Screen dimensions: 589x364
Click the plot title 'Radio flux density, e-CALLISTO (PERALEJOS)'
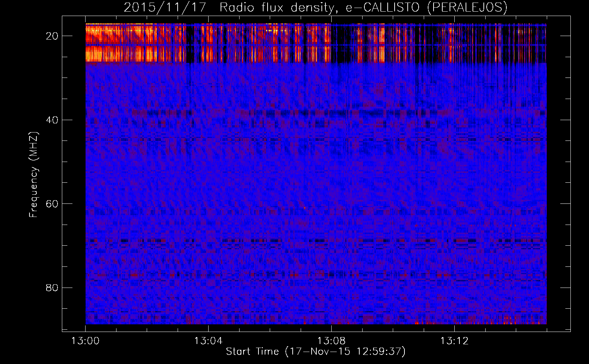pyautogui.click(x=363, y=7)
